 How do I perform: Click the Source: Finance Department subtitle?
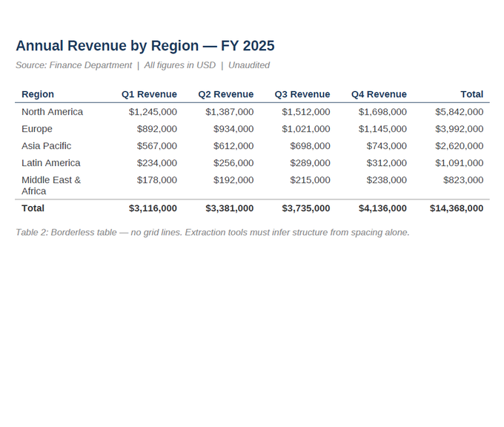point(74,65)
